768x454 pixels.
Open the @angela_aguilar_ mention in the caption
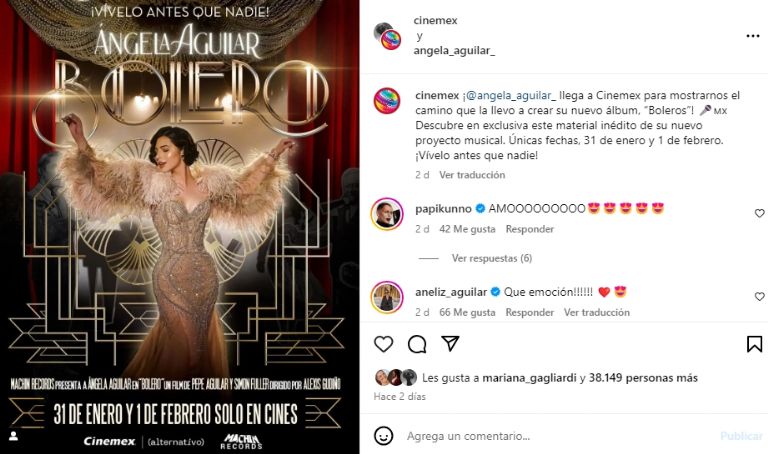[510, 95]
